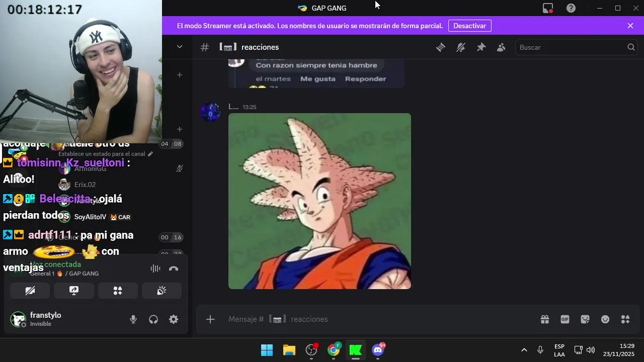Click taskbar microphone tray icon

point(540,350)
